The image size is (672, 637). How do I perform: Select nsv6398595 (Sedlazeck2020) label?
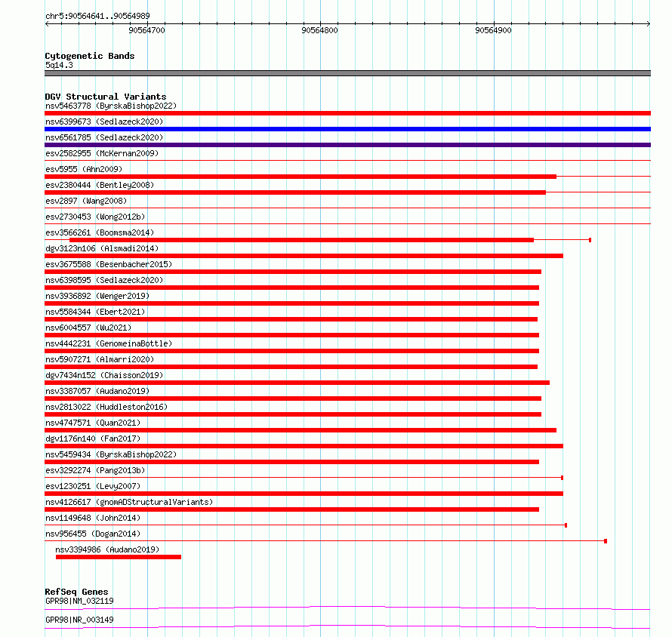pyautogui.click(x=104, y=280)
